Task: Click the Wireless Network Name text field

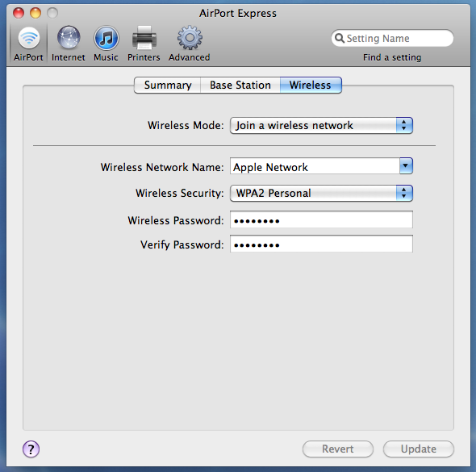Action: 315,165
